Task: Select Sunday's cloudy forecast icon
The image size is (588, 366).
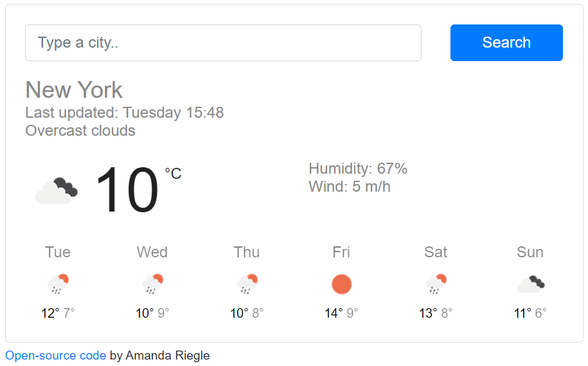Action: [x=531, y=284]
